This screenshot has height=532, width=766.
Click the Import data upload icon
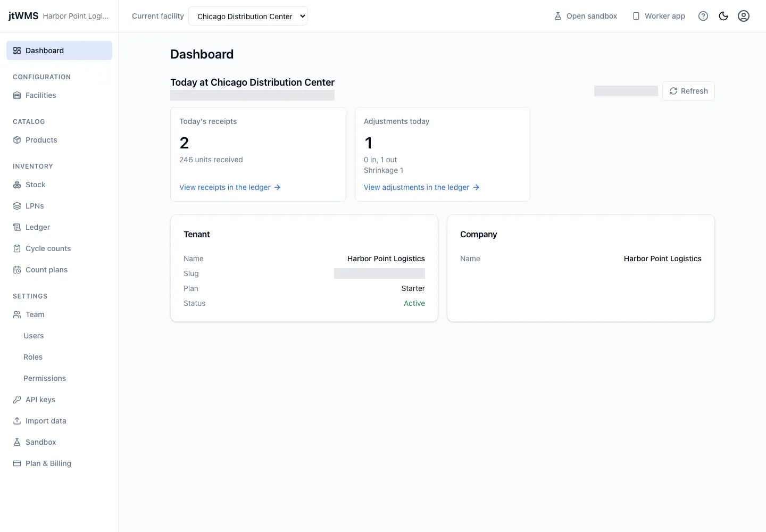click(17, 421)
